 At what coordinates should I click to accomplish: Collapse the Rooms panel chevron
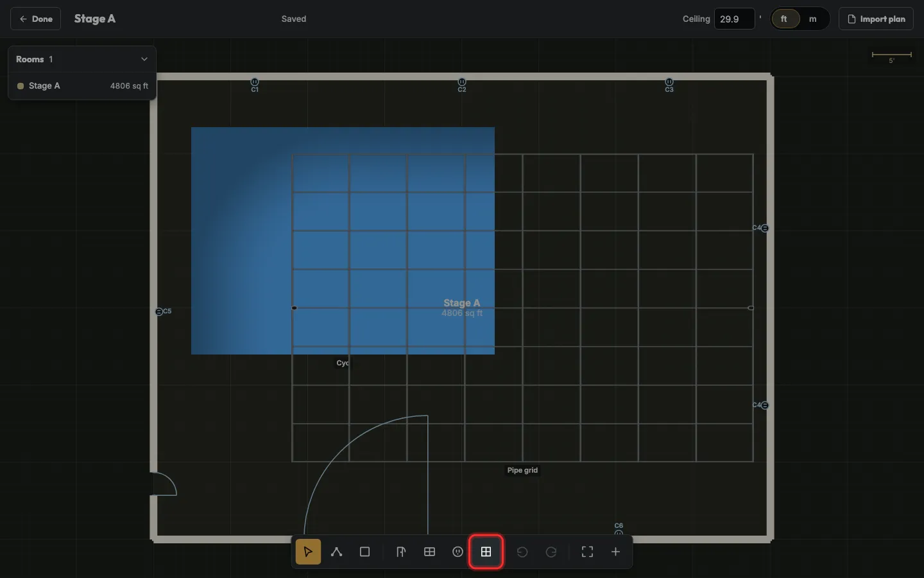pos(144,59)
